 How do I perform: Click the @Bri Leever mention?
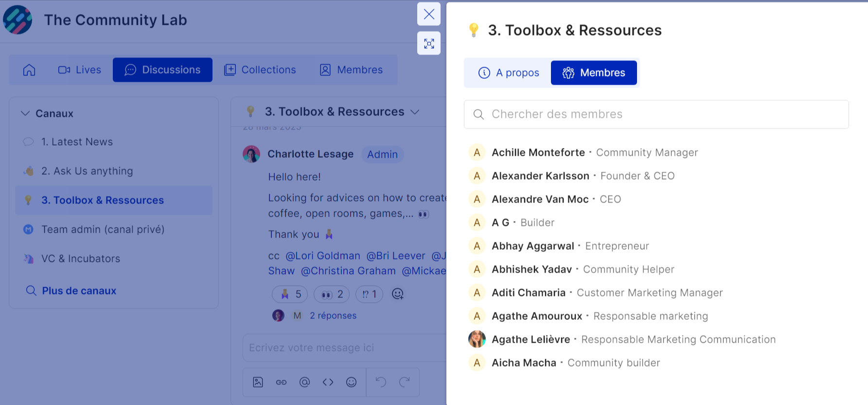(x=396, y=256)
